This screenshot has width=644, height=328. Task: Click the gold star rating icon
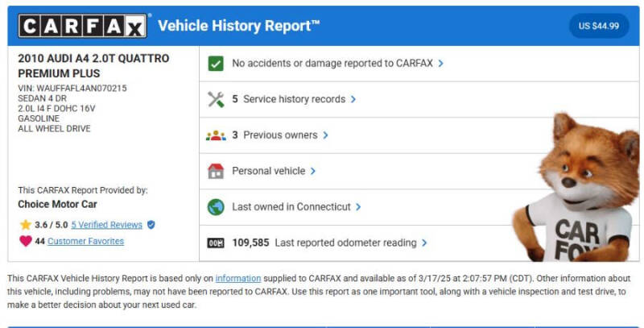[25, 225]
